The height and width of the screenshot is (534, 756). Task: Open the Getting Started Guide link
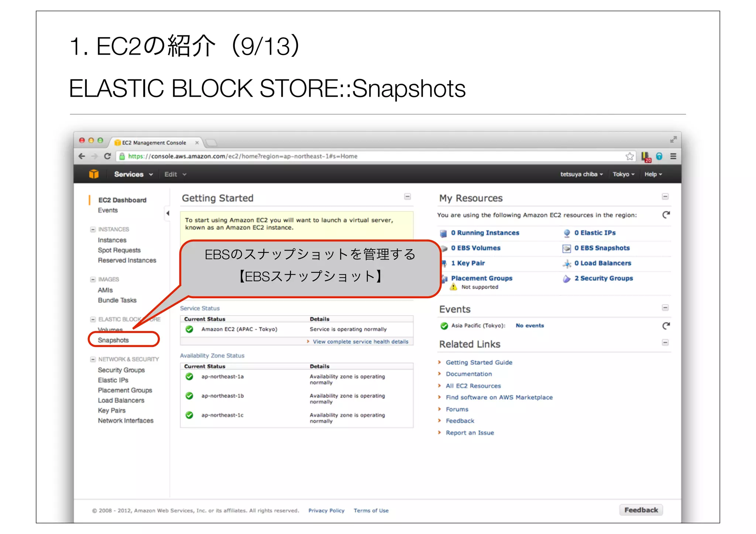[479, 363]
